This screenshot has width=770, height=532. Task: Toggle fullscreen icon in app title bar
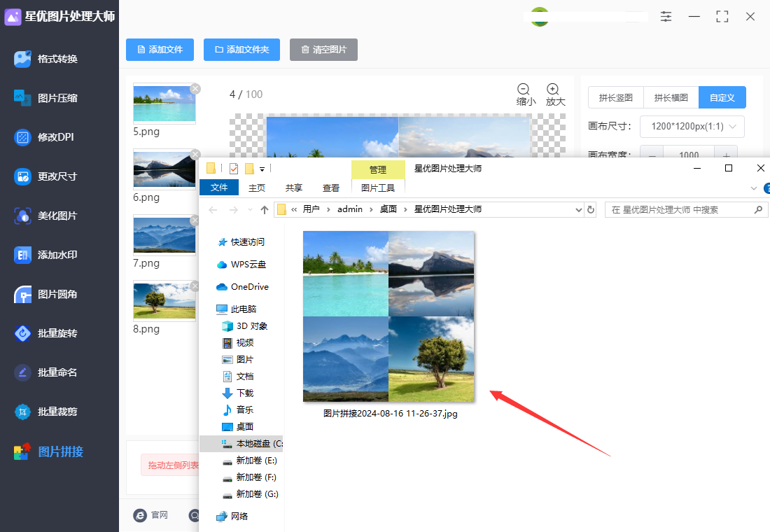pos(722,16)
